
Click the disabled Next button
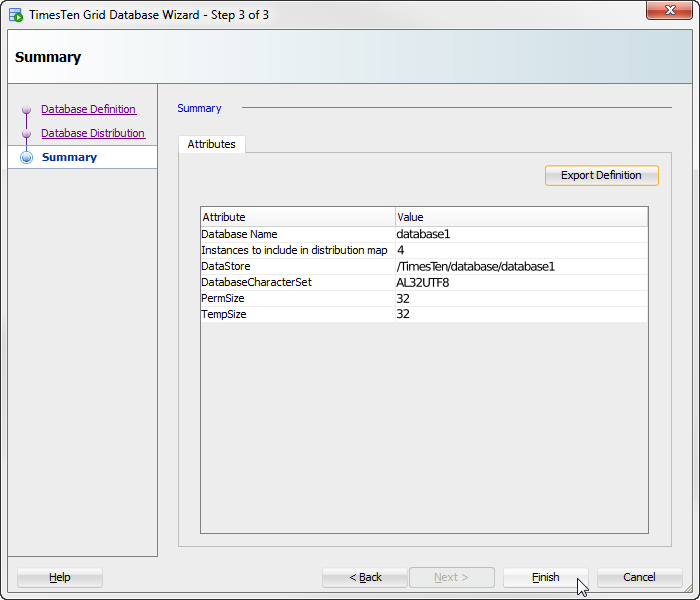452,577
